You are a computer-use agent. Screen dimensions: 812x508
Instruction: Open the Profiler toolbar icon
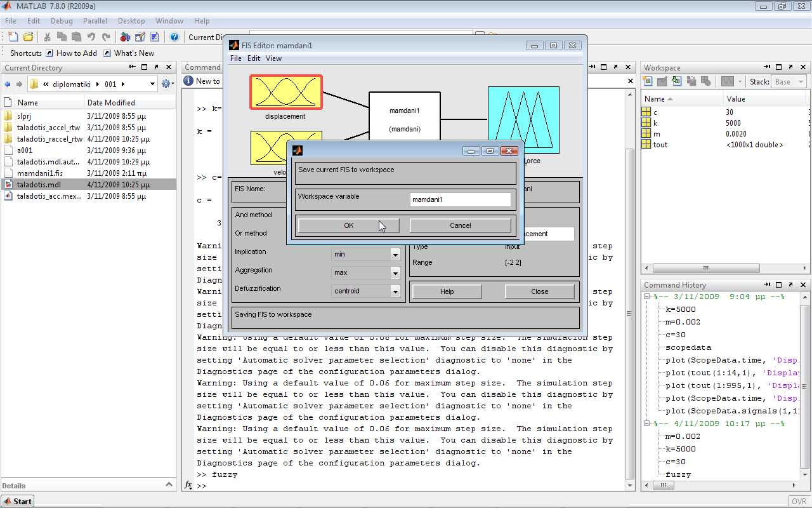pos(154,37)
